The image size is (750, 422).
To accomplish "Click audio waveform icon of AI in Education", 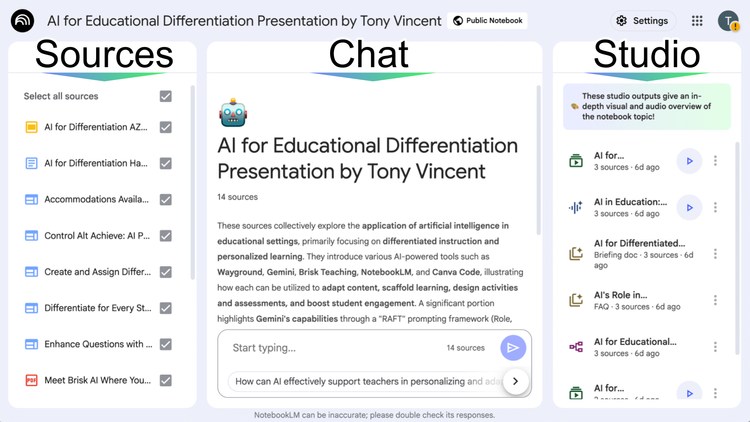I will (576, 208).
